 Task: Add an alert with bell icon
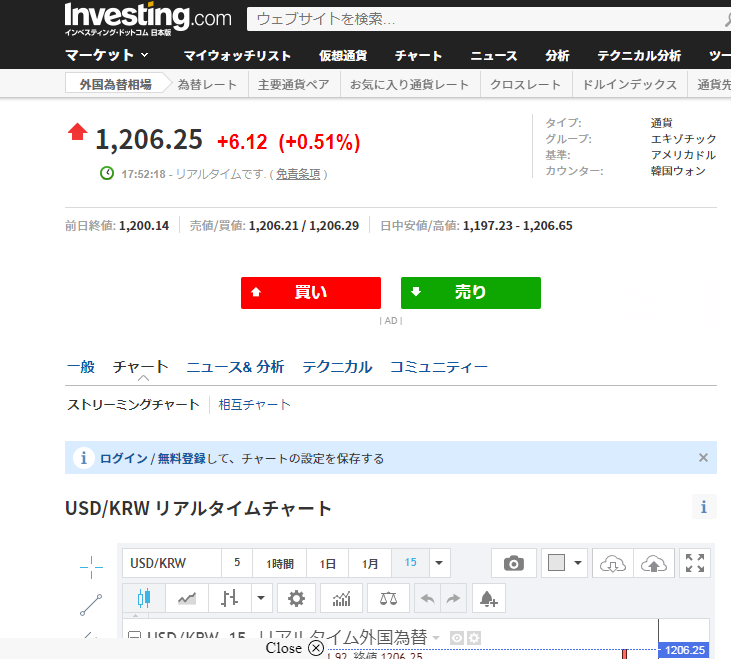pyautogui.click(x=489, y=598)
